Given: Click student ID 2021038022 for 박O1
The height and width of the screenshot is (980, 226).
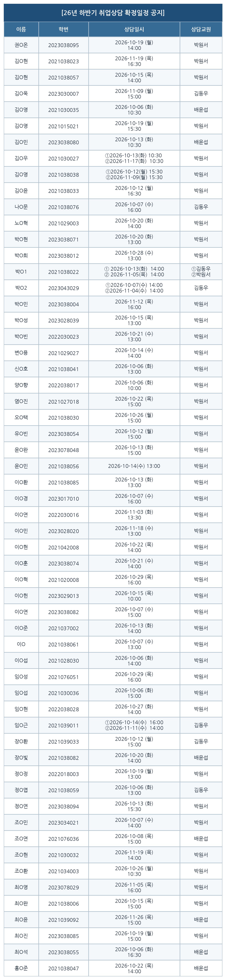Looking at the screenshot, I should tap(63, 272).
